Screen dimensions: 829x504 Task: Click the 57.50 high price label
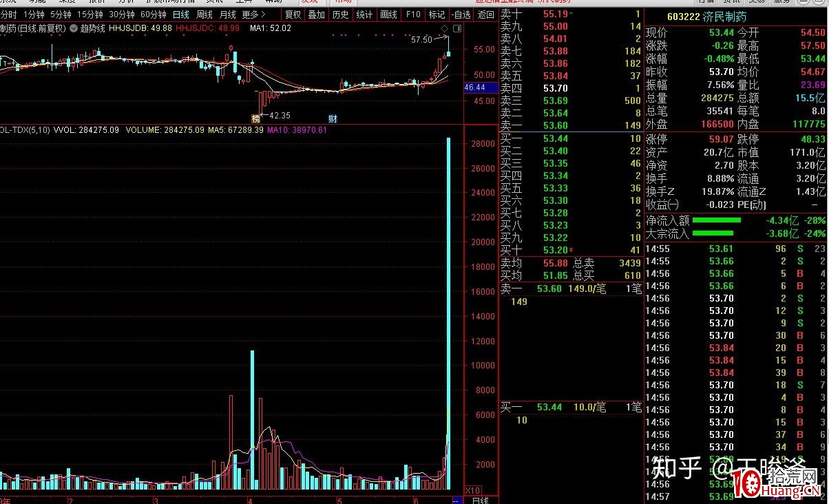point(421,40)
